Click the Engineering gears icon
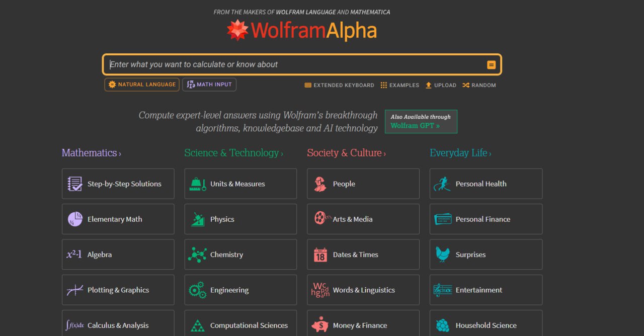This screenshot has width=644, height=336. click(x=197, y=290)
